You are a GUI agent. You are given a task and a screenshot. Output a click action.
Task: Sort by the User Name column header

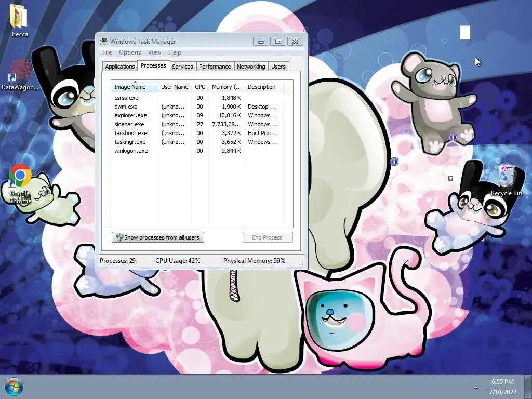point(175,87)
